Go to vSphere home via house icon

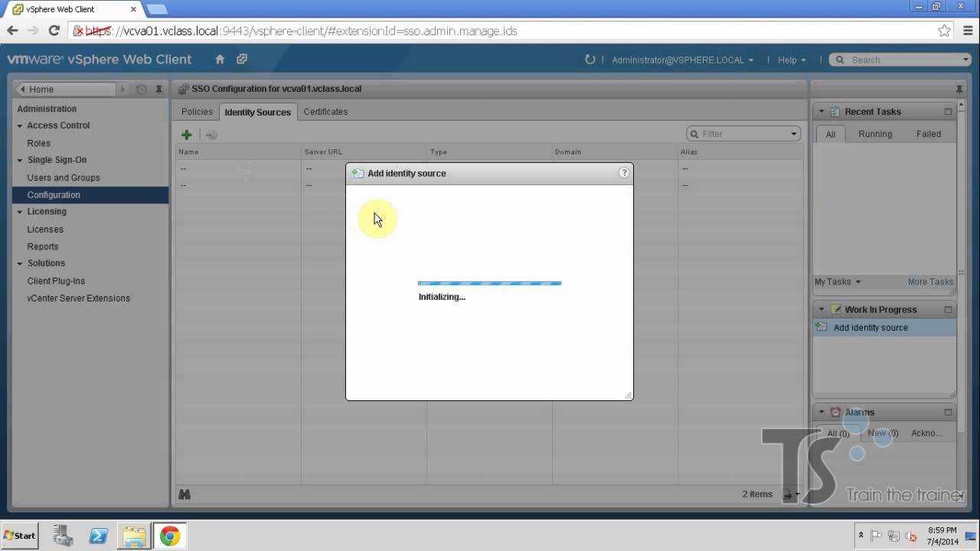220,59
